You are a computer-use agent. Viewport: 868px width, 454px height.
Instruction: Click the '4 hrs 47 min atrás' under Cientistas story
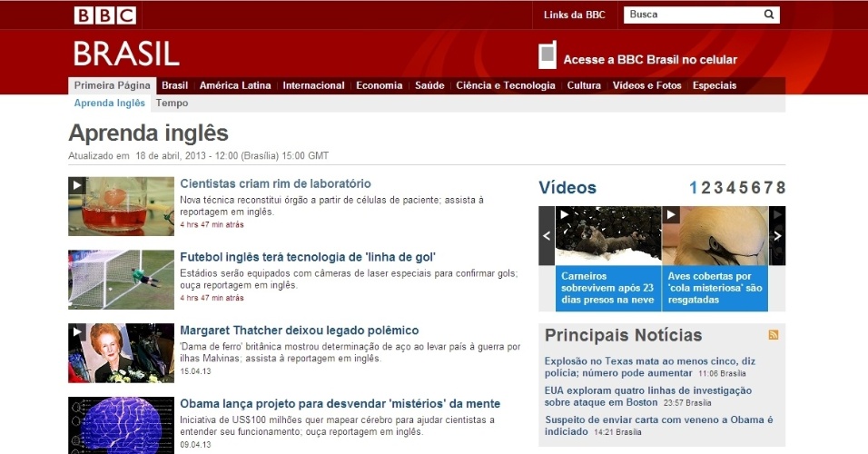pos(212,225)
